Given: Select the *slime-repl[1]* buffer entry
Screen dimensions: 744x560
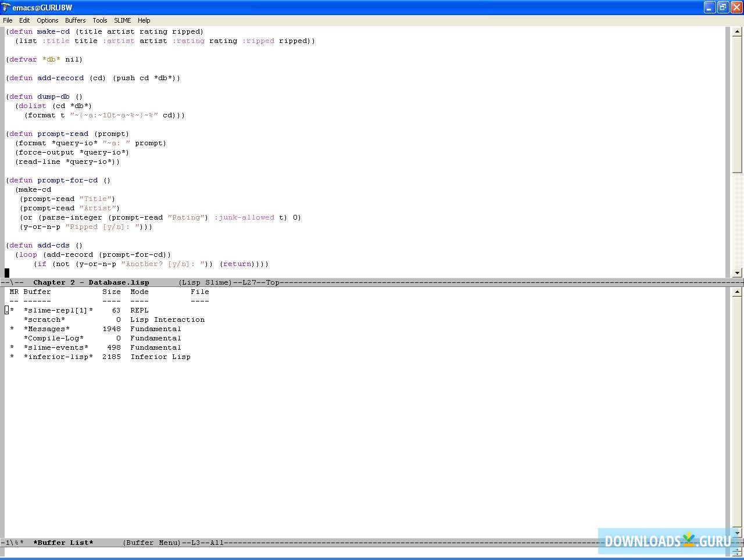Looking at the screenshot, I should coord(58,310).
